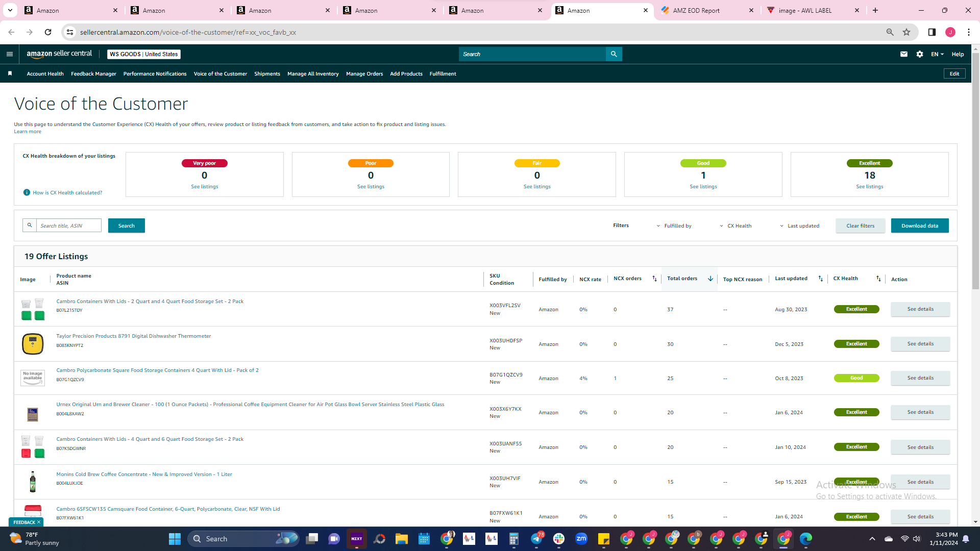Image resolution: width=980 pixels, height=551 pixels.
Task: Click the Search title, ASIN input field
Action: coord(69,226)
